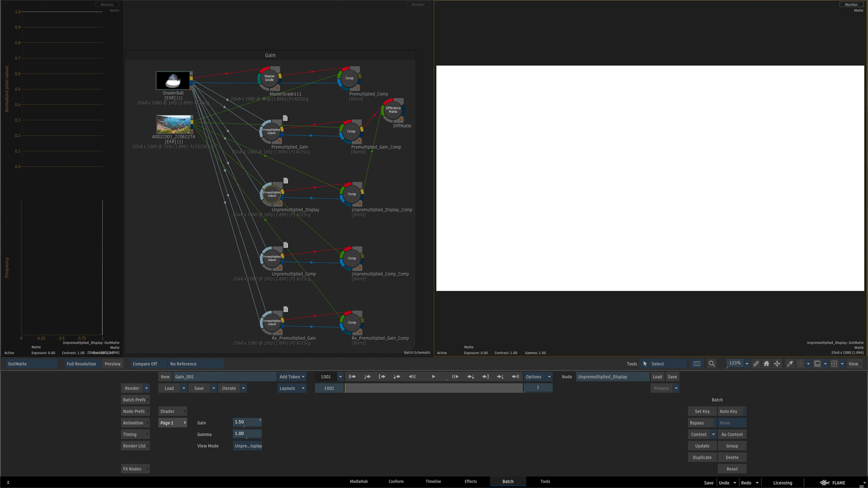Jump to the first frame
This screenshot has width=868, height=488.
tap(352, 377)
